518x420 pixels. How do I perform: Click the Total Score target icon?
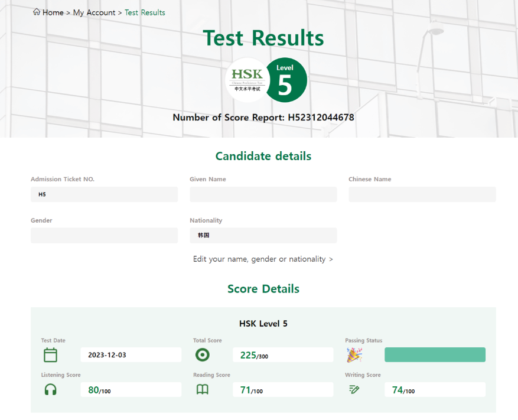coord(203,355)
